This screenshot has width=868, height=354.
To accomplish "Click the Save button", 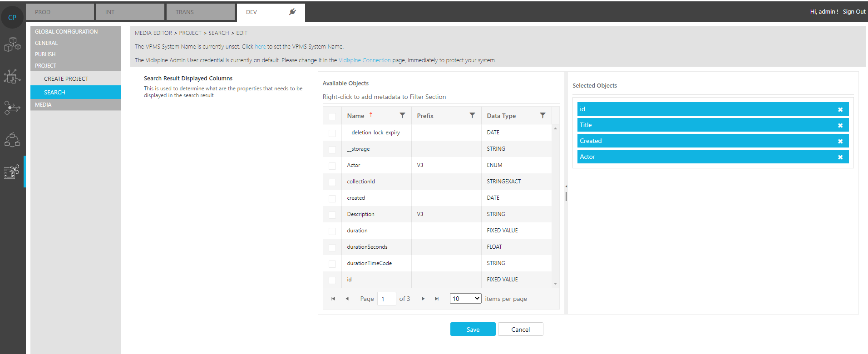I will [473, 329].
